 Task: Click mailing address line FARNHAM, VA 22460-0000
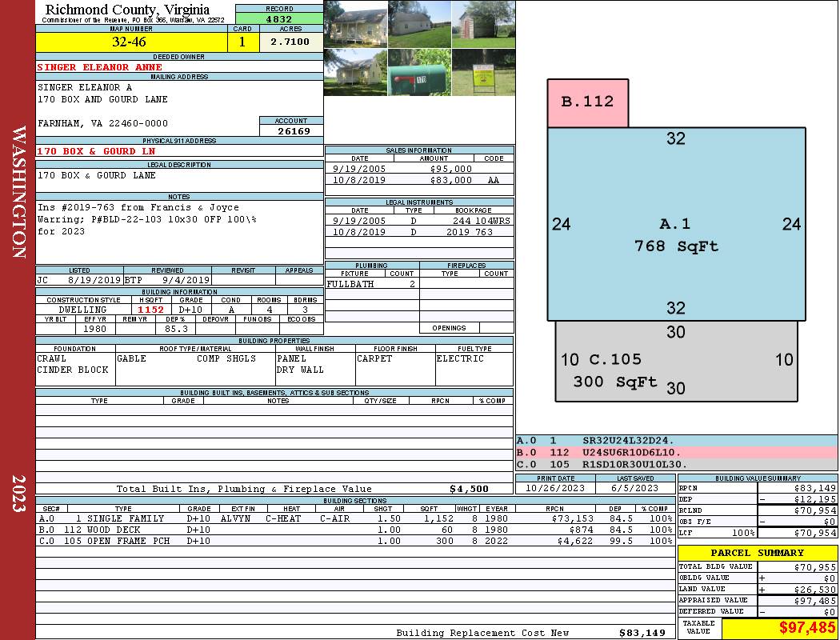103,123
